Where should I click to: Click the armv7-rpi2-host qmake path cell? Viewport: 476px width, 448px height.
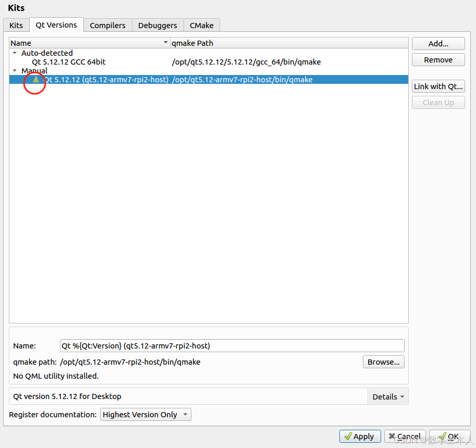(242, 80)
